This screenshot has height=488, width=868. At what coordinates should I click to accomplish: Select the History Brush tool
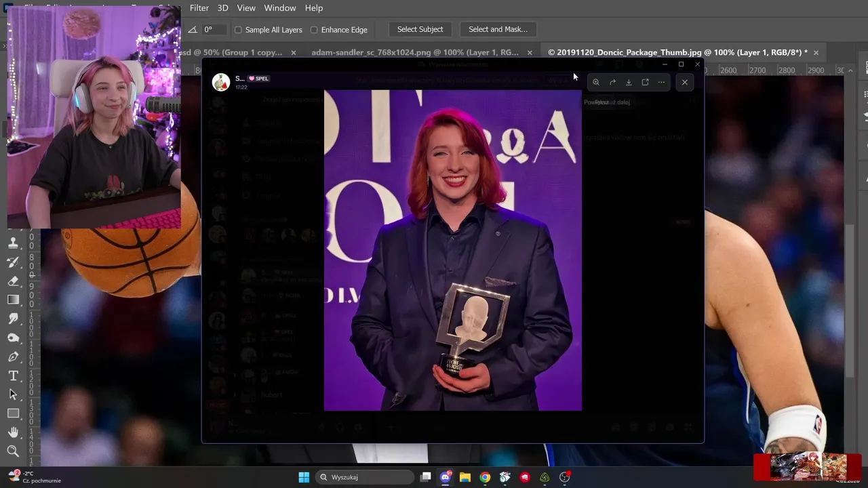click(13, 262)
